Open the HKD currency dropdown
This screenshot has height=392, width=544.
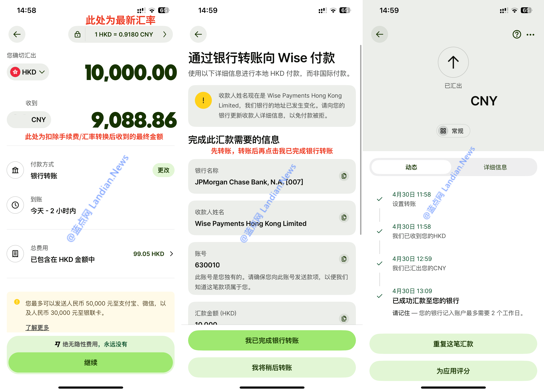point(28,72)
